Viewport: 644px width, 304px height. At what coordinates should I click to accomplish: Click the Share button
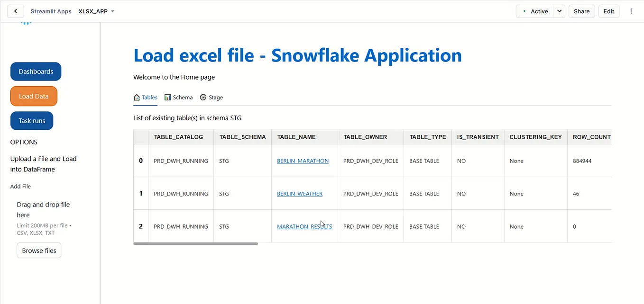581,11
